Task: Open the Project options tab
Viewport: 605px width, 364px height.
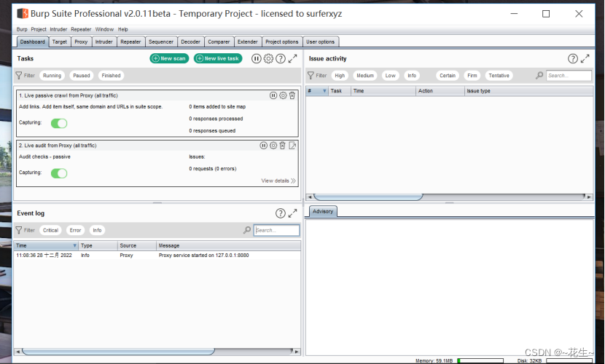Action: [281, 41]
